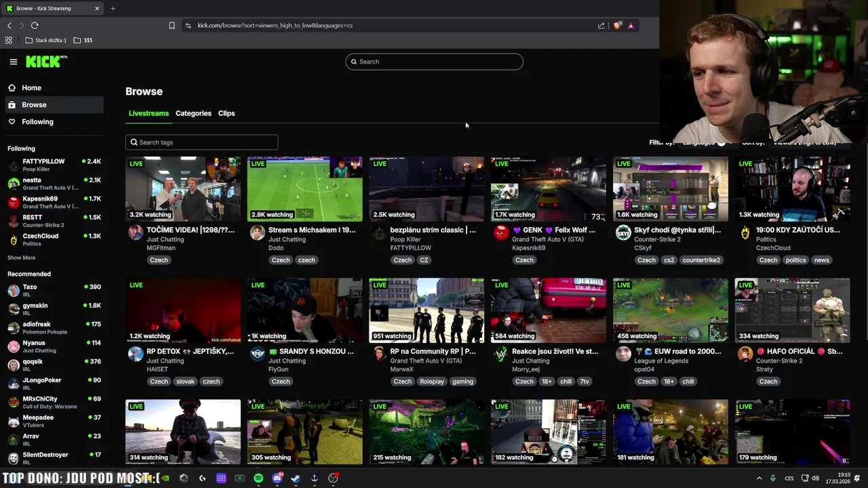Viewport: 868px width, 488px height.
Task: Open SilentDestroyer in Recommended list
Action: point(54,458)
